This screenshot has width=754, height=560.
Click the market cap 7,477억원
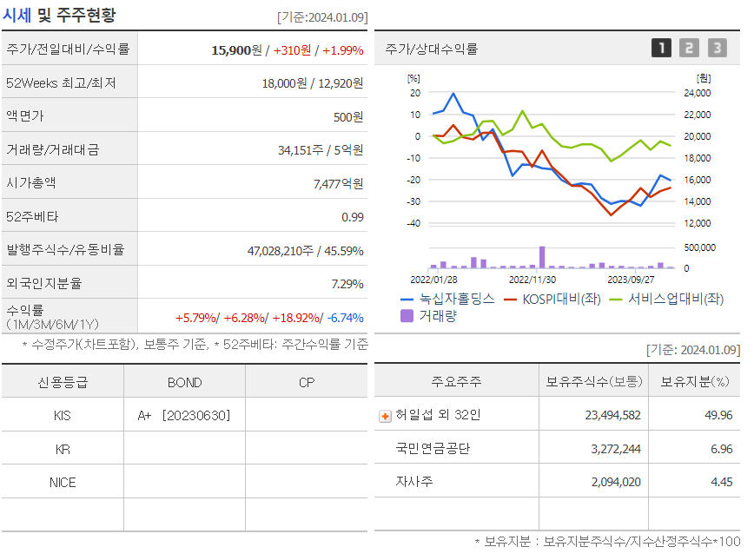[x=339, y=183]
